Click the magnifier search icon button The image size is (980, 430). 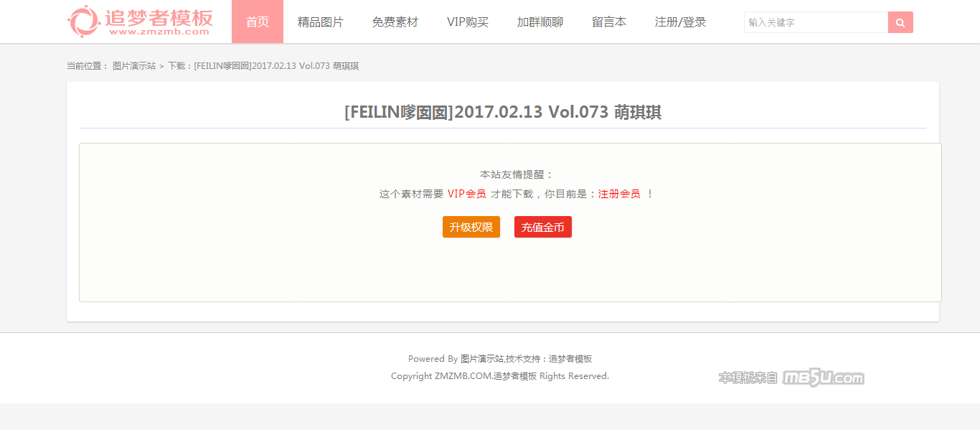[x=900, y=22]
